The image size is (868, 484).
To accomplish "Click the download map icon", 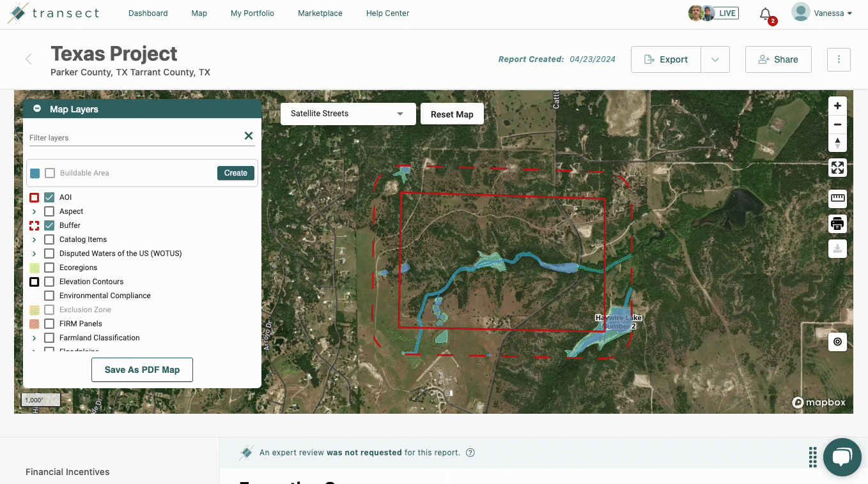I will tap(837, 248).
